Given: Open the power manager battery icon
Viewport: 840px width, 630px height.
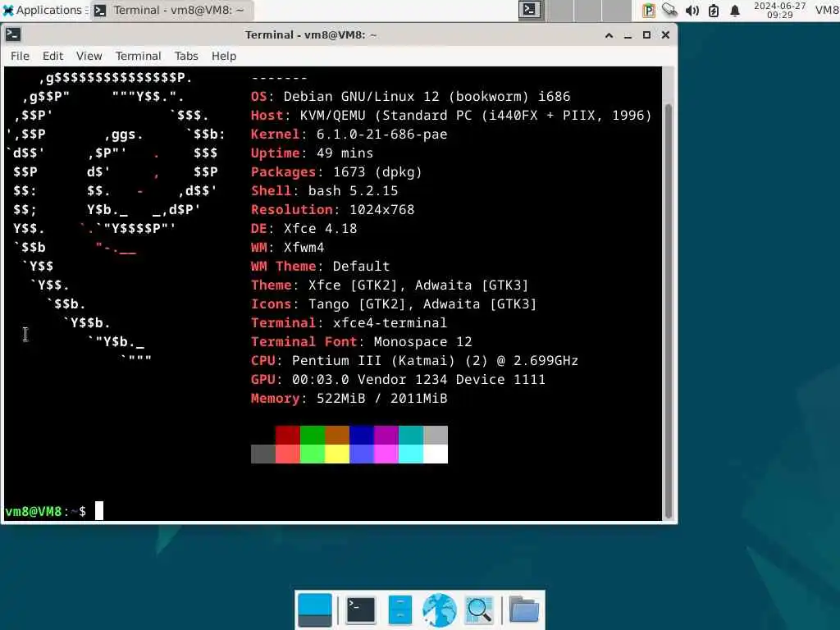Looking at the screenshot, I should (714, 10).
